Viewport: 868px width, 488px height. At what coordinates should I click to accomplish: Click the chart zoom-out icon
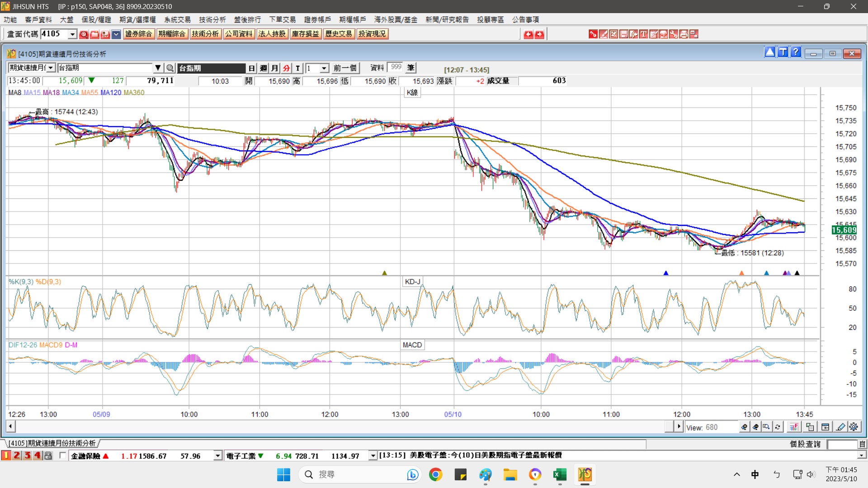coord(755,427)
